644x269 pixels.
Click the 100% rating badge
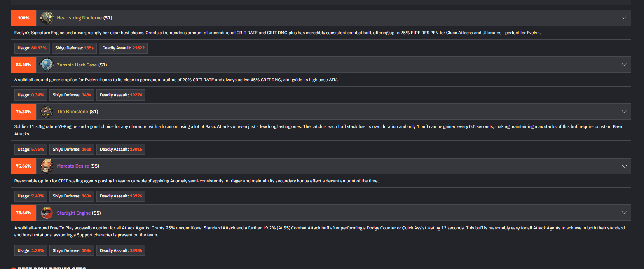23,18
